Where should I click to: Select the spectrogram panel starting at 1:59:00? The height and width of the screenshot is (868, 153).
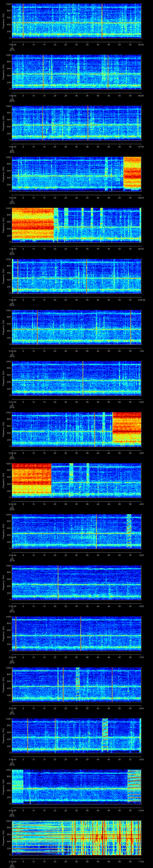click(x=76, y=276)
